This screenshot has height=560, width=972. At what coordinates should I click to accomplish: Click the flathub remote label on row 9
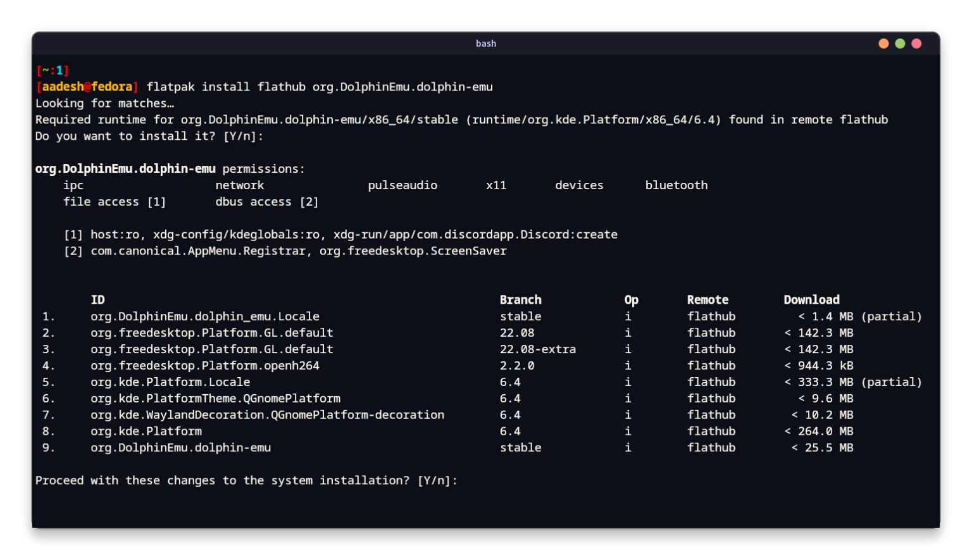tap(711, 447)
